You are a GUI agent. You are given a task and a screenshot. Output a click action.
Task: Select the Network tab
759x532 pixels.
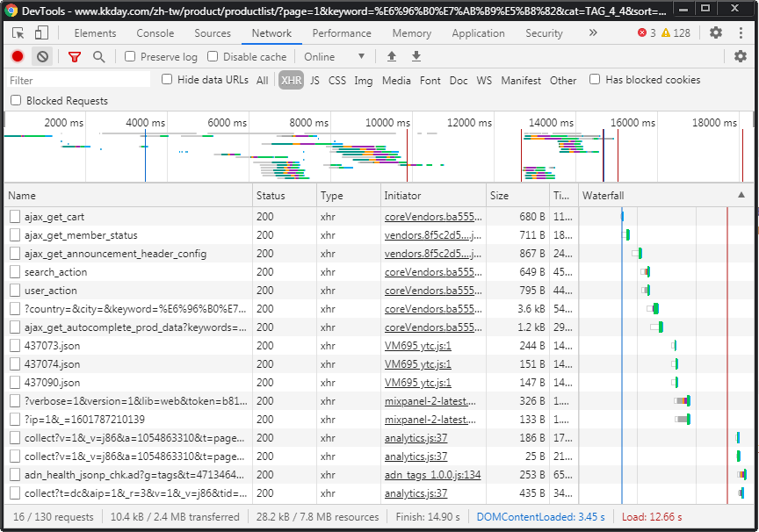click(x=271, y=32)
